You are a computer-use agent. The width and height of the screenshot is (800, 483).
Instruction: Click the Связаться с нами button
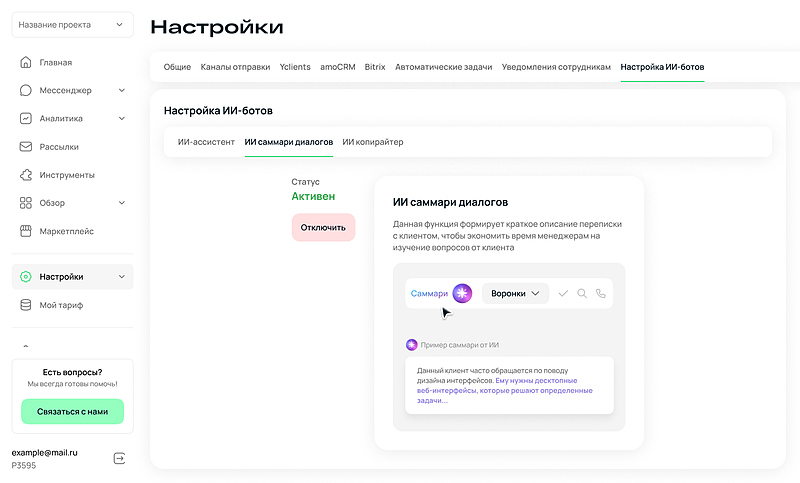coord(72,412)
